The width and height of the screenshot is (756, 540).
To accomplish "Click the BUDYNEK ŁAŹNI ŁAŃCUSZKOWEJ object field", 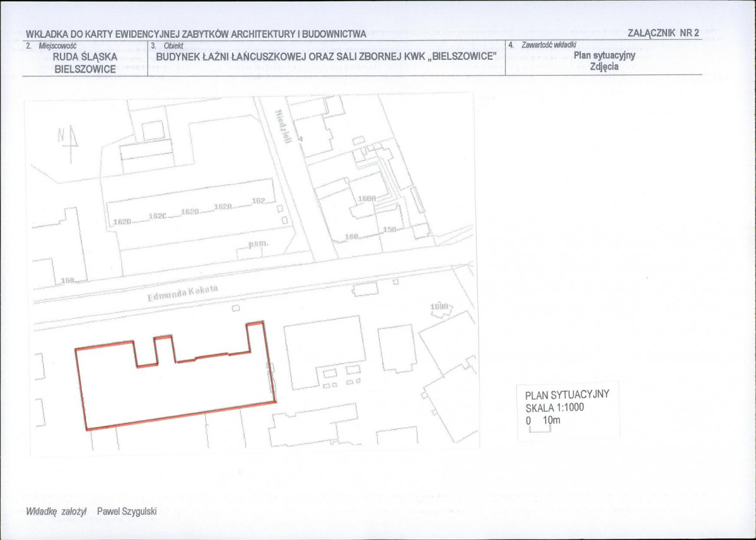I will (326, 56).
